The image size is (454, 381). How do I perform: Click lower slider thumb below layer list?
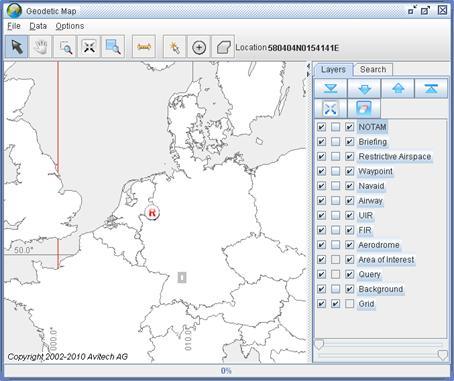coord(442,355)
